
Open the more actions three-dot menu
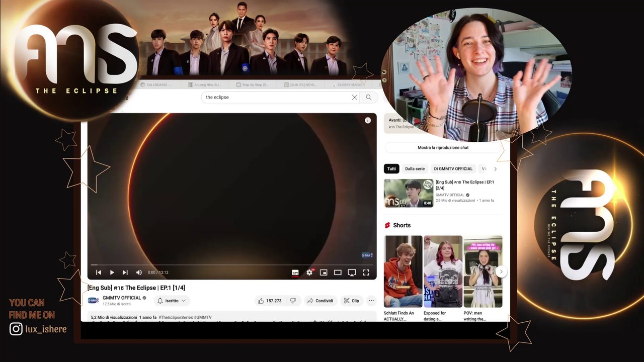pyautogui.click(x=371, y=301)
